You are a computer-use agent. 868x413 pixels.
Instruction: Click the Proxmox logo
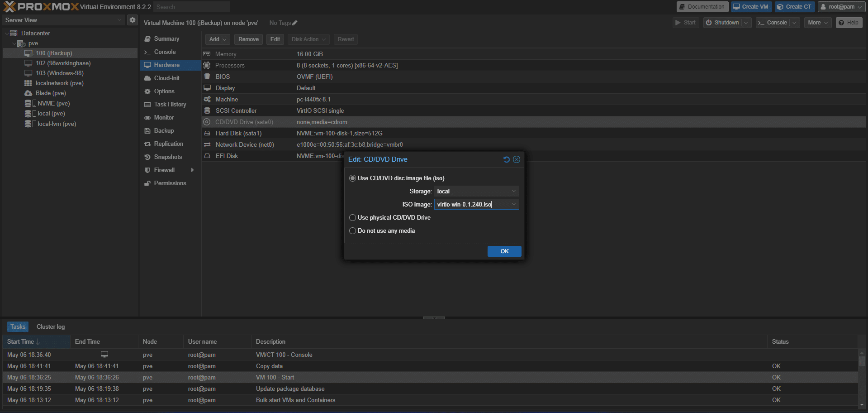[41, 7]
